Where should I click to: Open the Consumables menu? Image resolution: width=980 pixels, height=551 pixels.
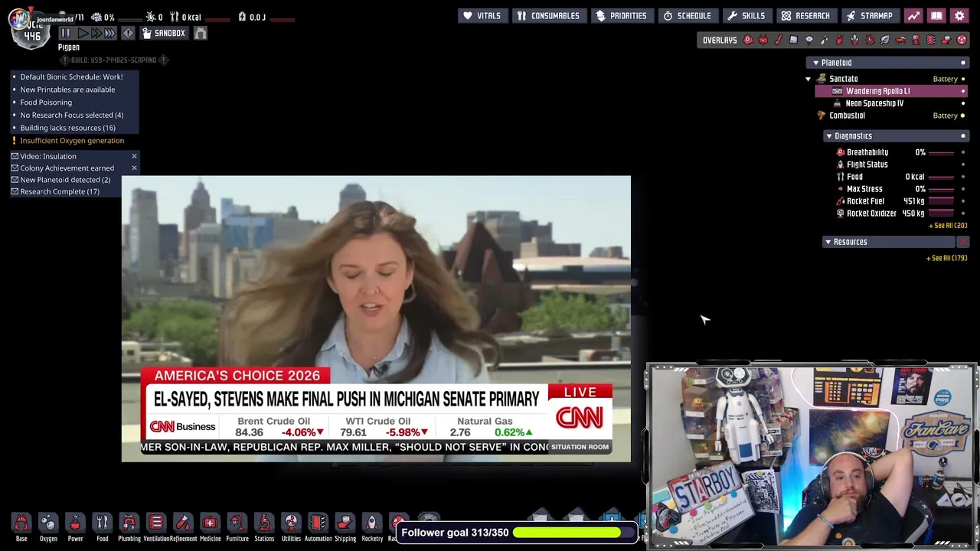pos(549,15)
